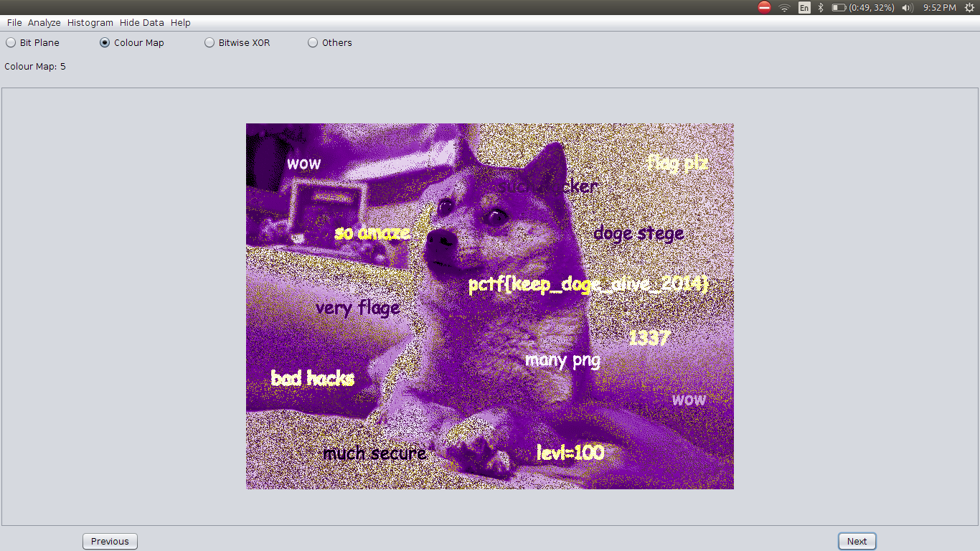Screen dimensions: 980x551
Task: Open the Analyze menu
Action: click(44, 23)
